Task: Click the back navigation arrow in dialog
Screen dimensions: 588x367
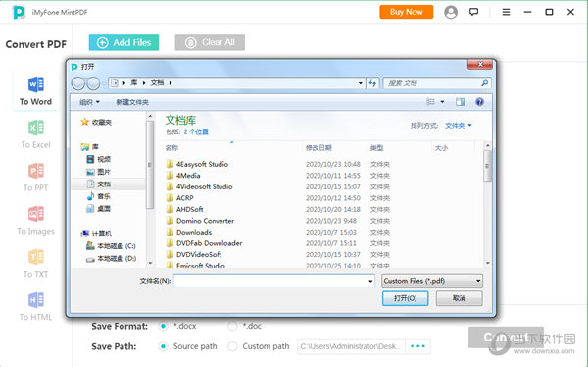Action: coord(78,83)
